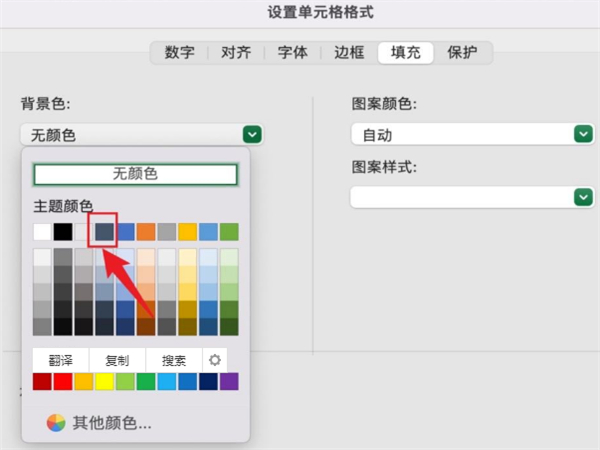Choose the yellow standard color swatch
Image resolution: width=600 pixels, height=450 pixels.
tap(104, 381)
